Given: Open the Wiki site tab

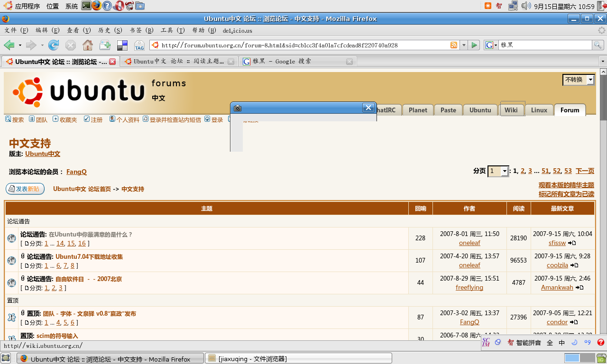Looking at the screenshot, I should pyautogui.click(x=511, y=110).
